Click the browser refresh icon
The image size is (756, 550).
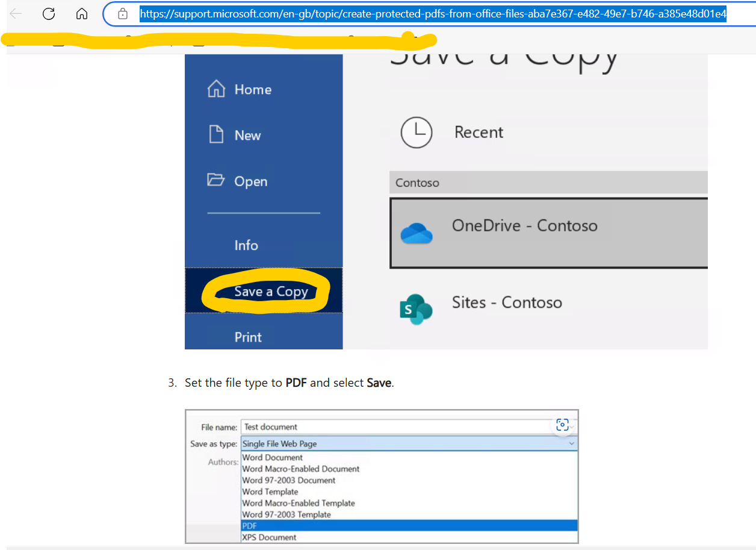point(48,14)
